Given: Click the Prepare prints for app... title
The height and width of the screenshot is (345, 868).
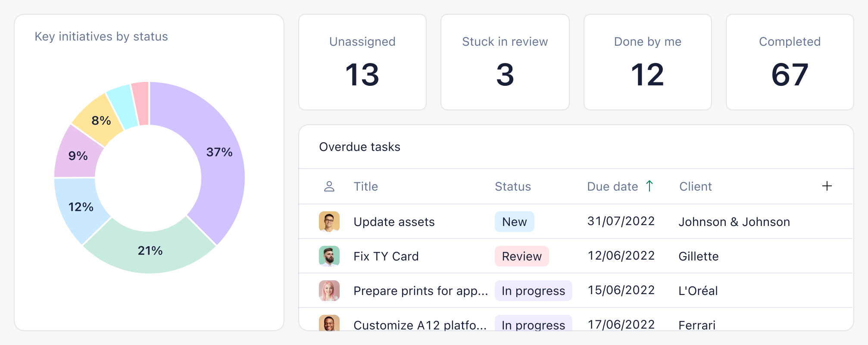Looking at the screenshot, I should coord(421,291).
